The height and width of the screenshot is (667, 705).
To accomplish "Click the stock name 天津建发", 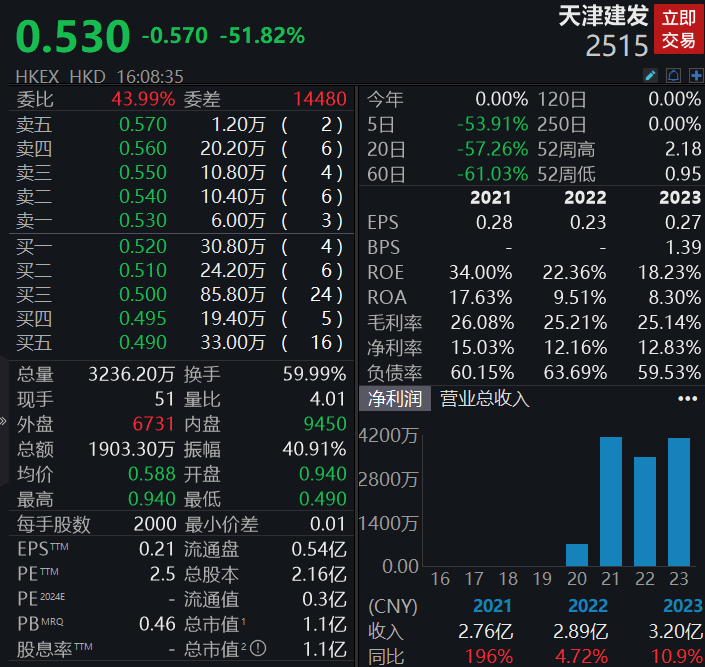I will (603, 16).
